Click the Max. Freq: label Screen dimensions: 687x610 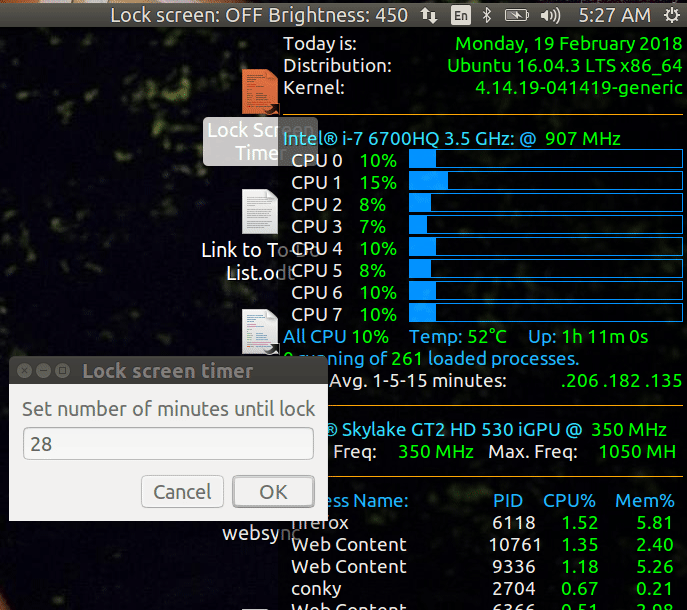[x=533, y=451]
